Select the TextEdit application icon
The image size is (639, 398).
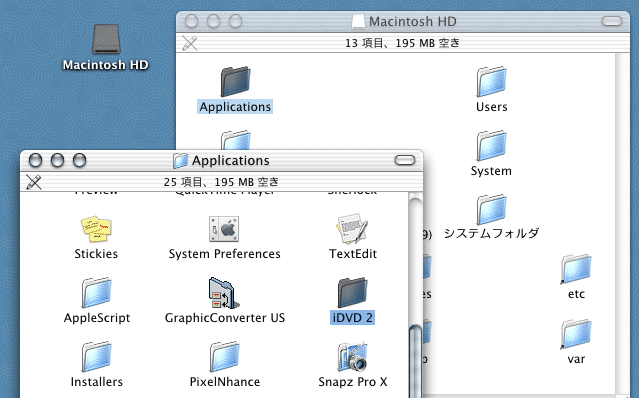click(x=353, y=229)
